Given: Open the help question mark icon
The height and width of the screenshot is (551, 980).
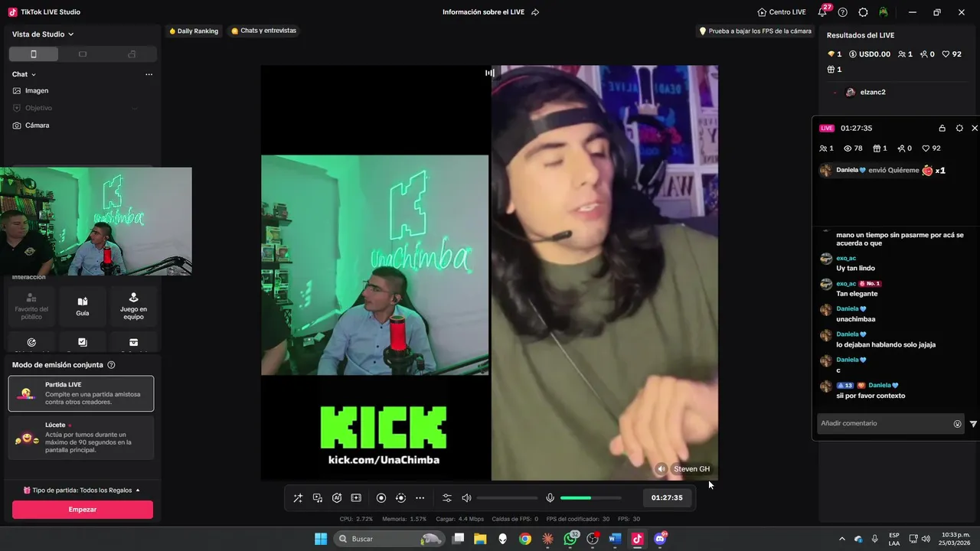Looking at the screenshot, I should click(843, 12).
